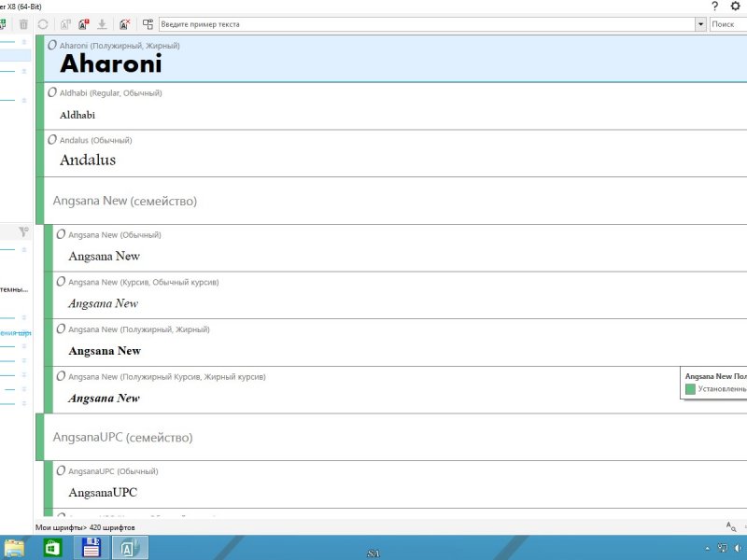This screenshot has width=747, height=560.
Task: Click 'Angsana New (Полужирный, Жирный)' label
Action: (x=138, y=329)
